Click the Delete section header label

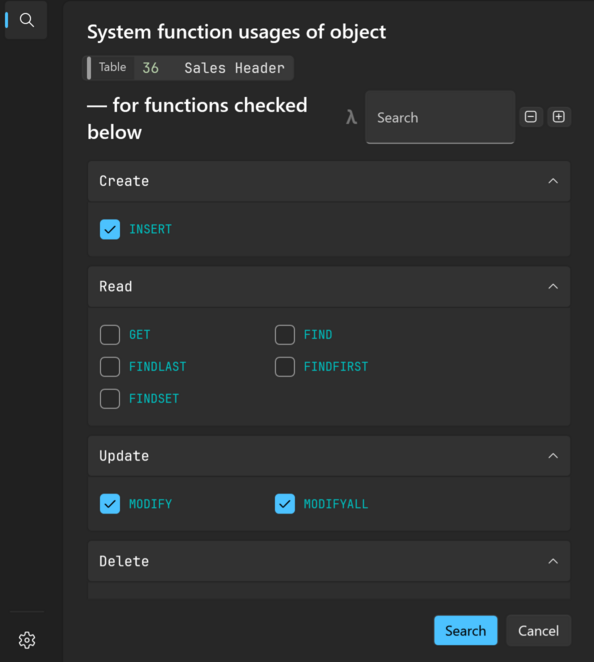124,562
